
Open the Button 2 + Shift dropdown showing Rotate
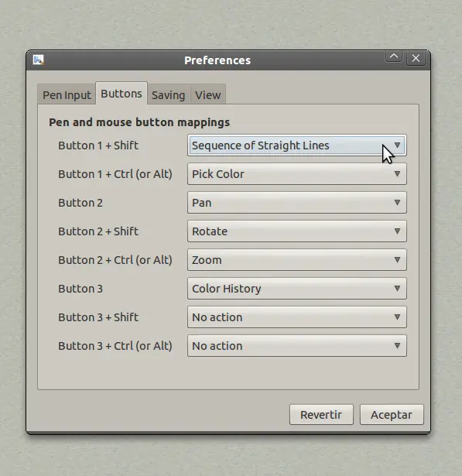(x=297, y=231)
